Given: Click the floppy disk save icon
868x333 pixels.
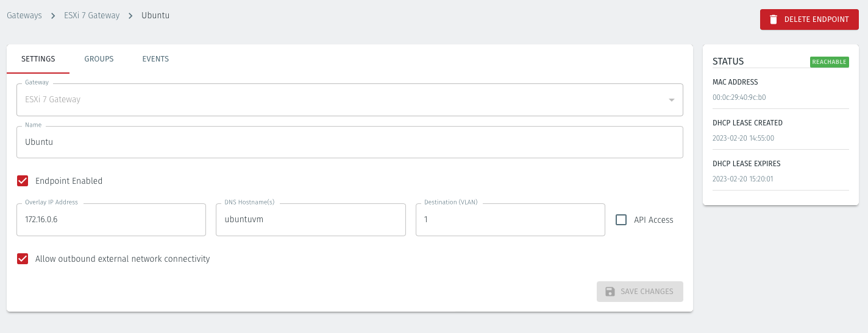Looking at the screenshot, I should click(610, 292).
